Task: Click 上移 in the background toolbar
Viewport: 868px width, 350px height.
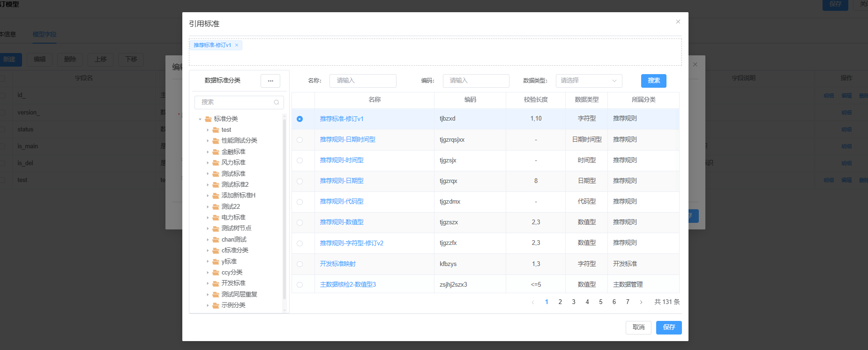Action: click(x=101, y=60)
